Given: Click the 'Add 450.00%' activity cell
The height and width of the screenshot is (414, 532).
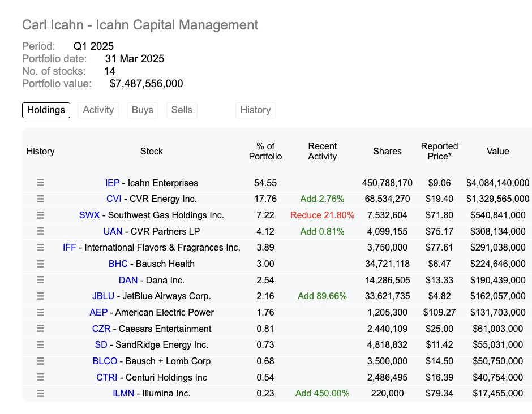Looking at the screenshot, I should click(x=323, y=393).
